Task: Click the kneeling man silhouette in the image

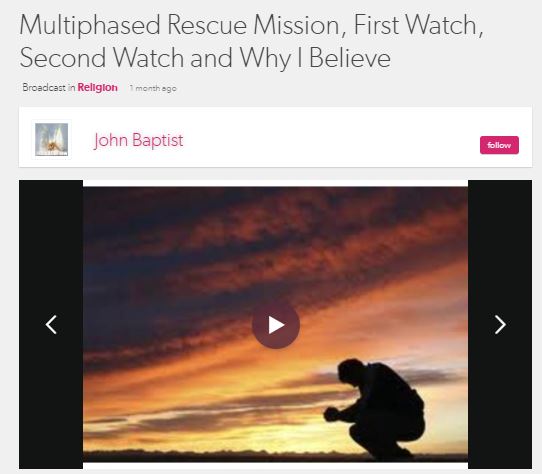Action: pyautogui.click(x=377, y=408)
